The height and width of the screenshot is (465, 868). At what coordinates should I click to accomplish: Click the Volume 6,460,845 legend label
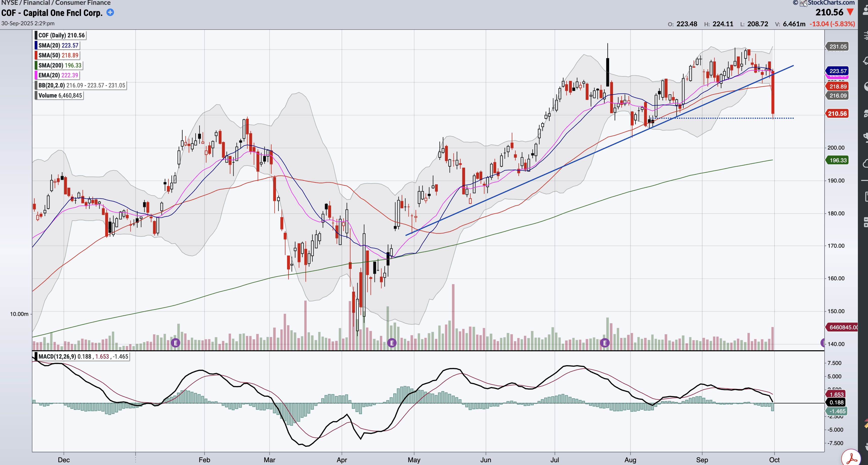coord(60,95)
